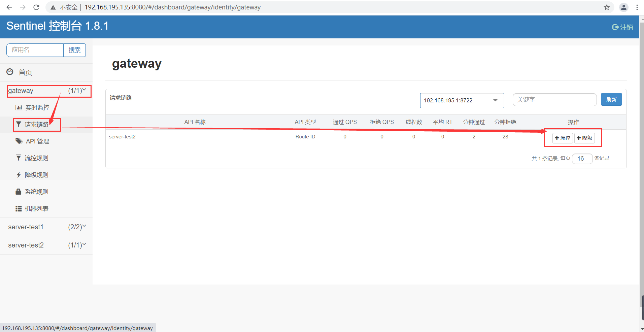Click the gateway page heading

(x=137, y=64)
